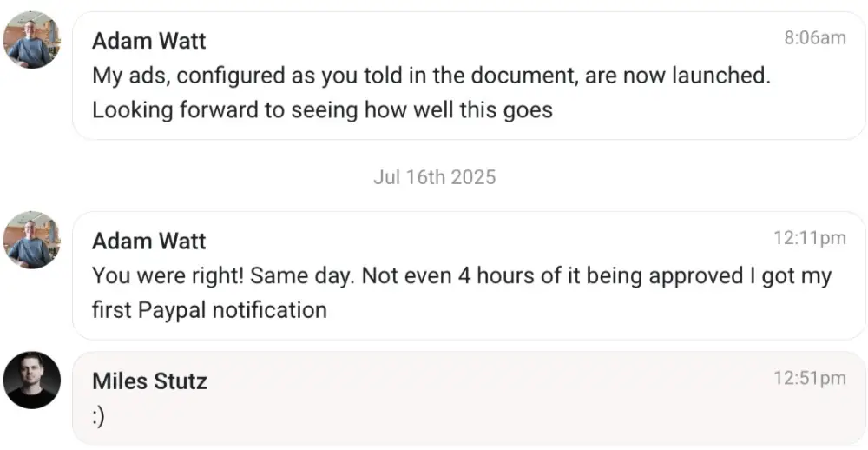Click the 12:11pm timestamp
868x450 pixels.
click(809, 237)
